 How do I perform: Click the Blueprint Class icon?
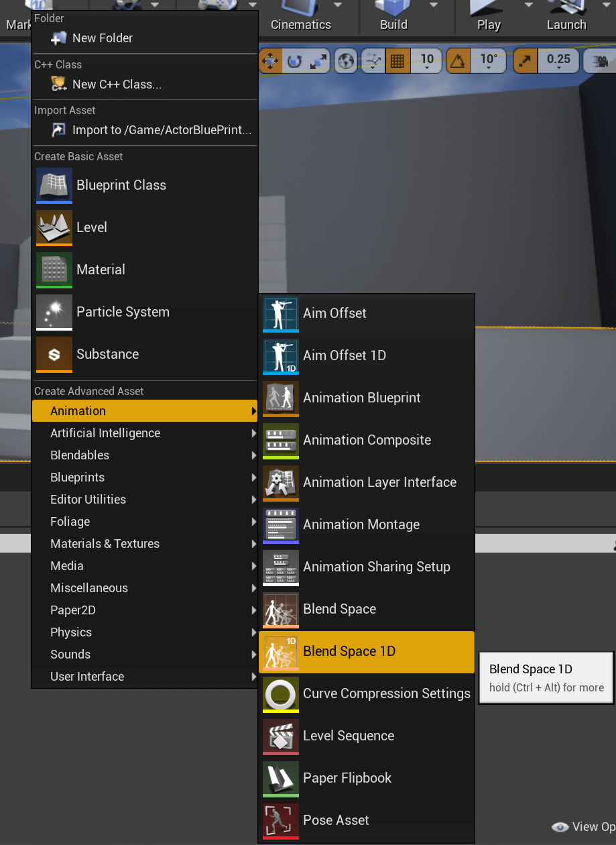click(x=54, y=185)
